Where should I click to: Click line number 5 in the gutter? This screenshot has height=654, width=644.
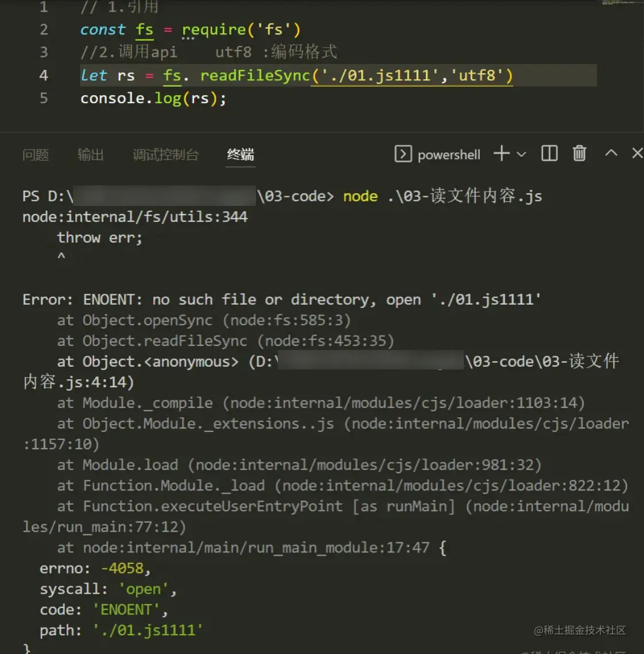[x=44, y=99]
